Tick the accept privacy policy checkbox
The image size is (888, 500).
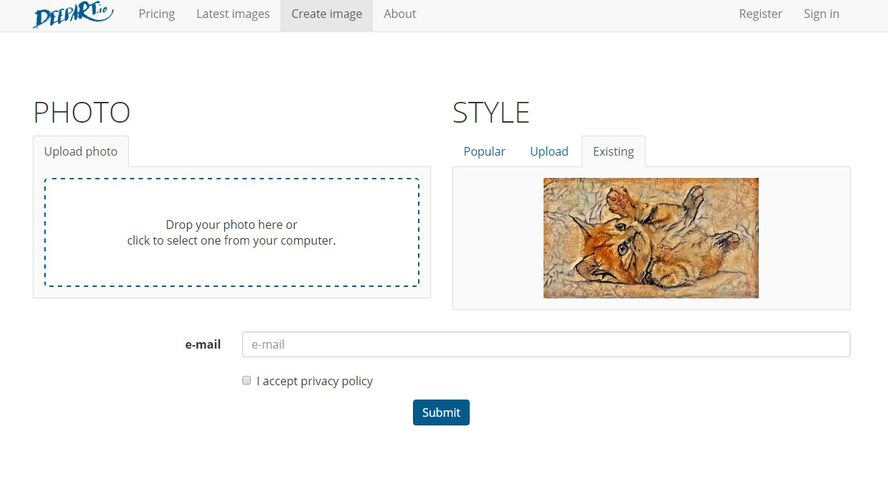coord(247,381)
